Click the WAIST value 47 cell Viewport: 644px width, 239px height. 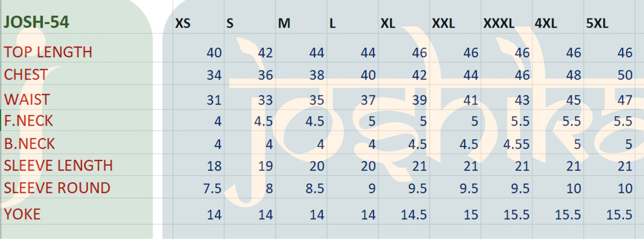pos(625,100)
